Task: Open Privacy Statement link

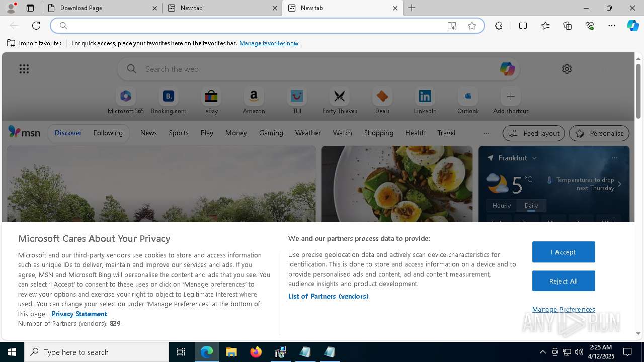Action: [79, 314]
